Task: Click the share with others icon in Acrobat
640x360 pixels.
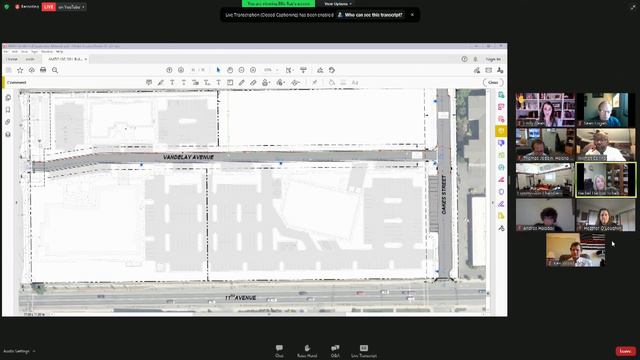Action: point(500,70)
